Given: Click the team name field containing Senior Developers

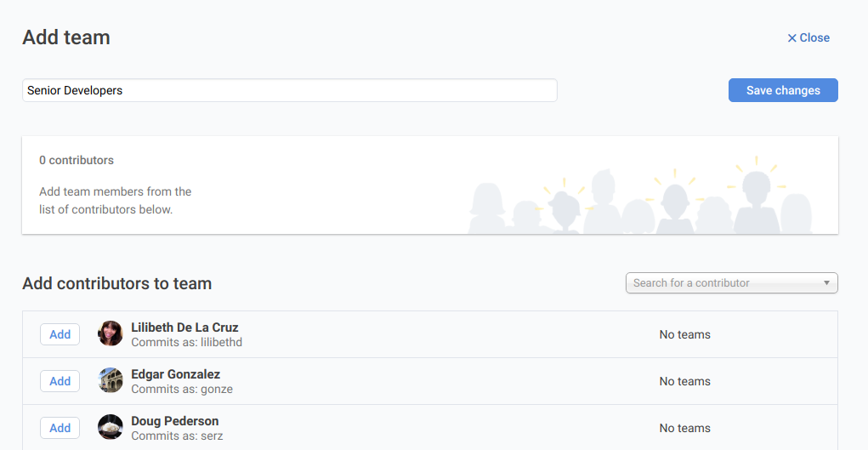Looking at the screenshot, I should 289,90.
